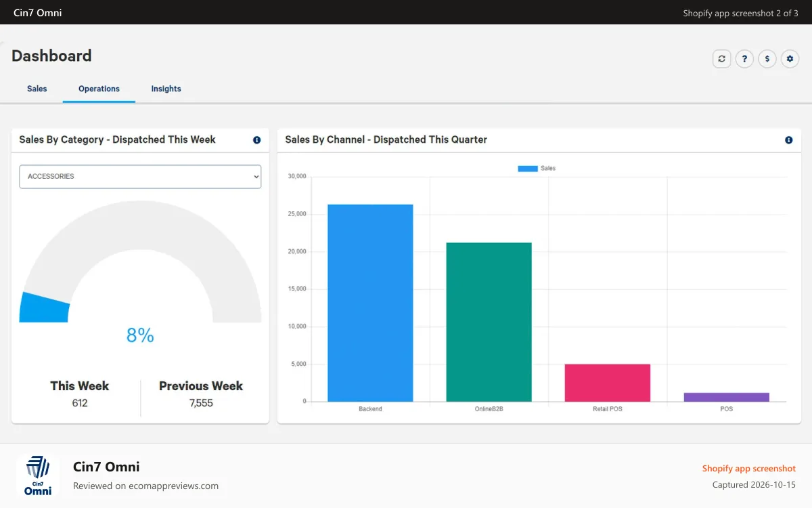
Task: Click the Shopify app screenshot link
Action: pyautogui.click(x=749, y=468)
